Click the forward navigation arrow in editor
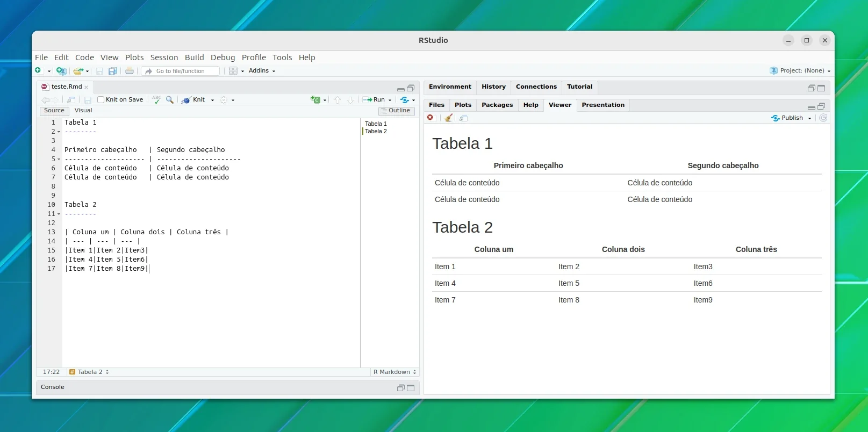The image size is (868, 432). (55, 100)
